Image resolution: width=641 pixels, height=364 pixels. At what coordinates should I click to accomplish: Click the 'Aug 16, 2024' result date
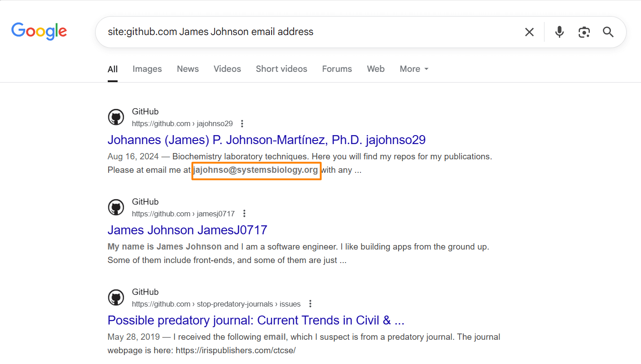133,157
